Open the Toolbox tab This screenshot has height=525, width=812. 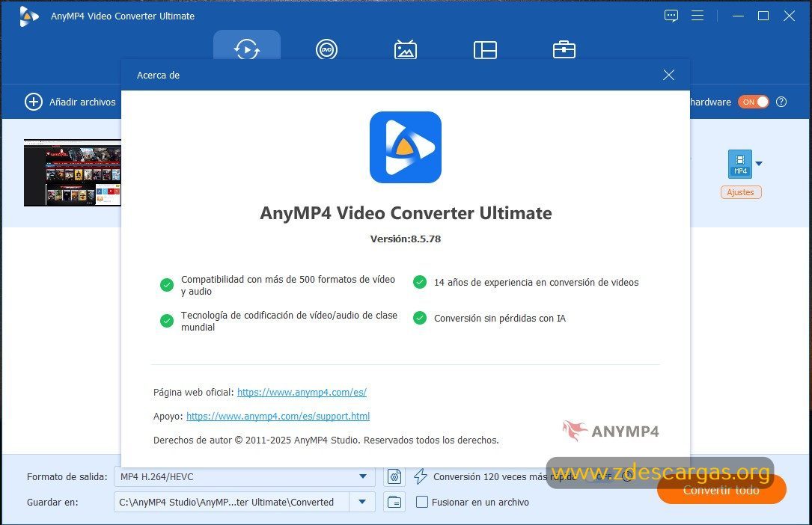[564, 49]
